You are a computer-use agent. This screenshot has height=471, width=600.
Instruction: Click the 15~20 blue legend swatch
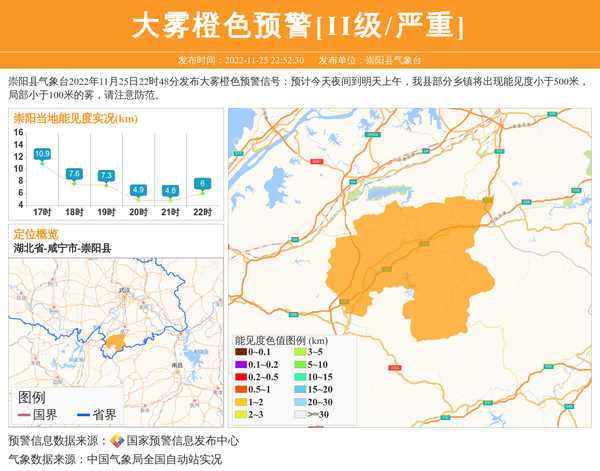(299, 389)
